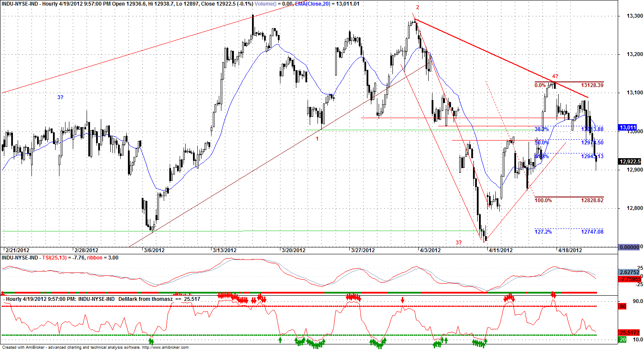644x350 pixels.
Task: Click the 3/13/2012 date on the time axis
Action: point(224,250)
